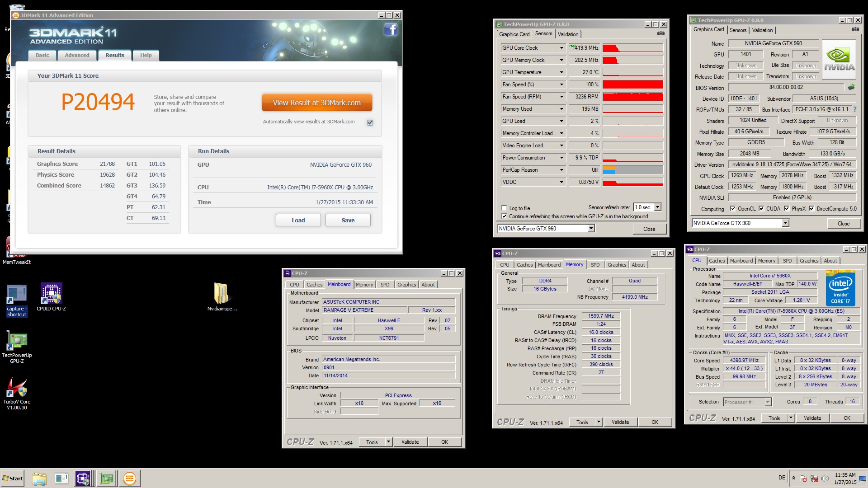This screenshot has width=868, height=488.
Task: Toggle the OpenCL checkbox
Action: tap(733, 209)
